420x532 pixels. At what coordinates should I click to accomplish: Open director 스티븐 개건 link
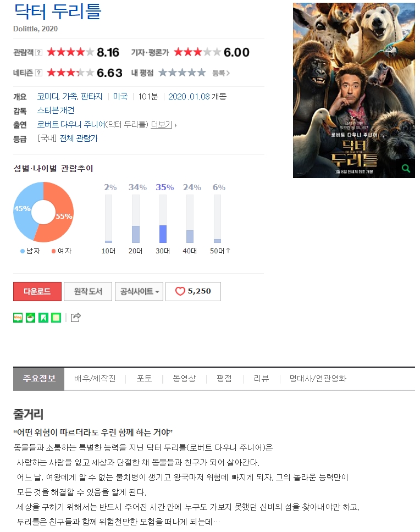[x=56, y=110]
